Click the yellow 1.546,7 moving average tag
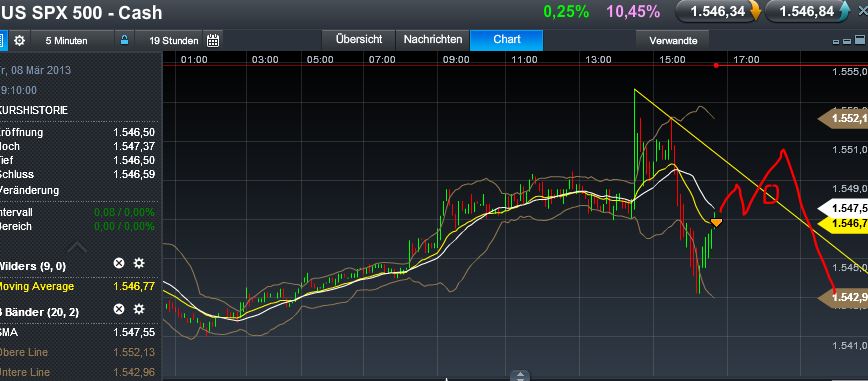This screenshot has width=868, height=381. tap(843, 223)
